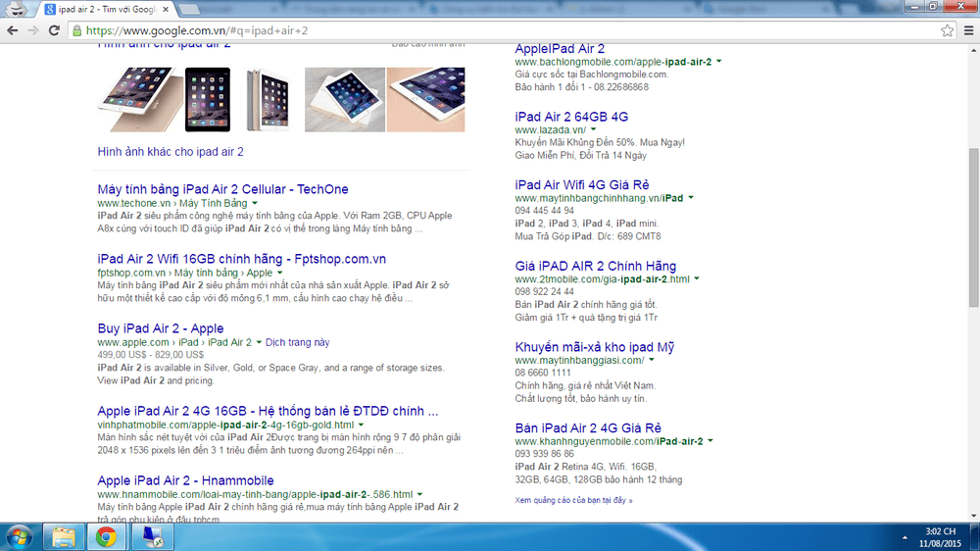Open 'Khuyến mãi-xả kho ipad Mỹ' ad
The width and height of the screenshot is (980, 551).
tap(595, 346)
